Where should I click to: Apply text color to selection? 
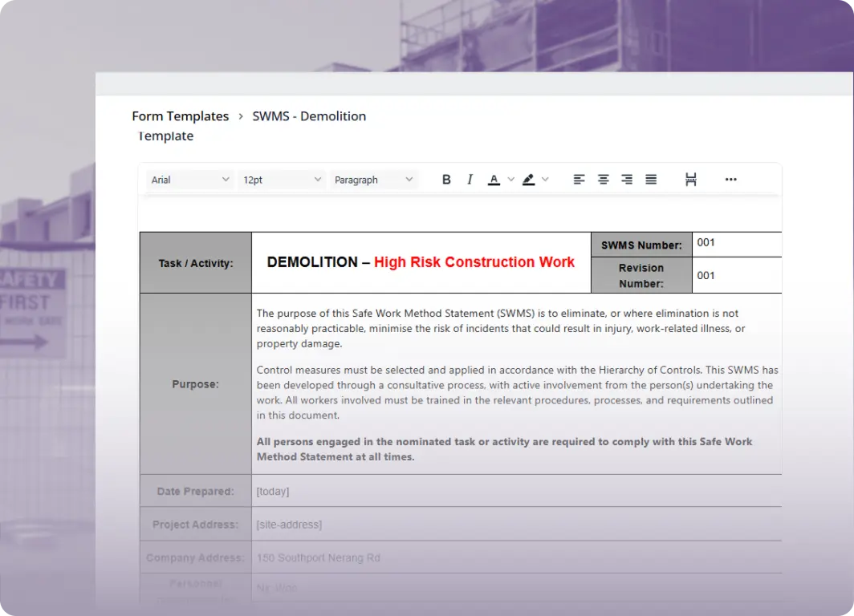(494, 179)
